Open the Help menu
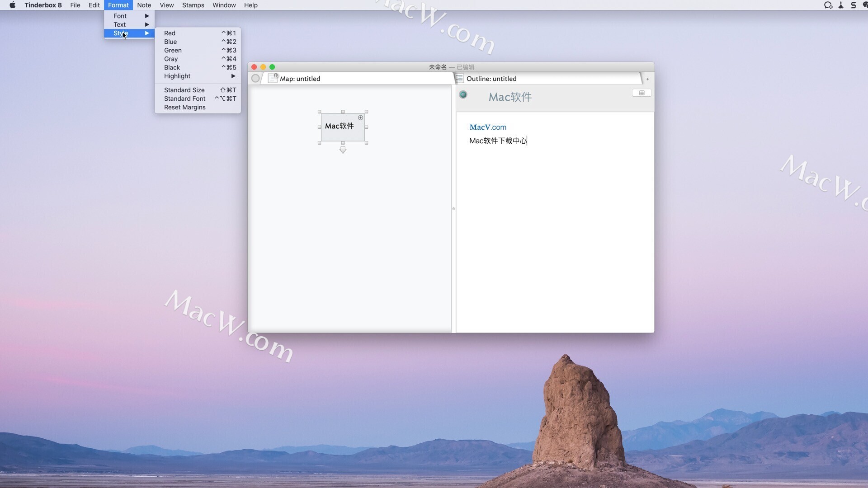868x488 pixels. point(250,5)
